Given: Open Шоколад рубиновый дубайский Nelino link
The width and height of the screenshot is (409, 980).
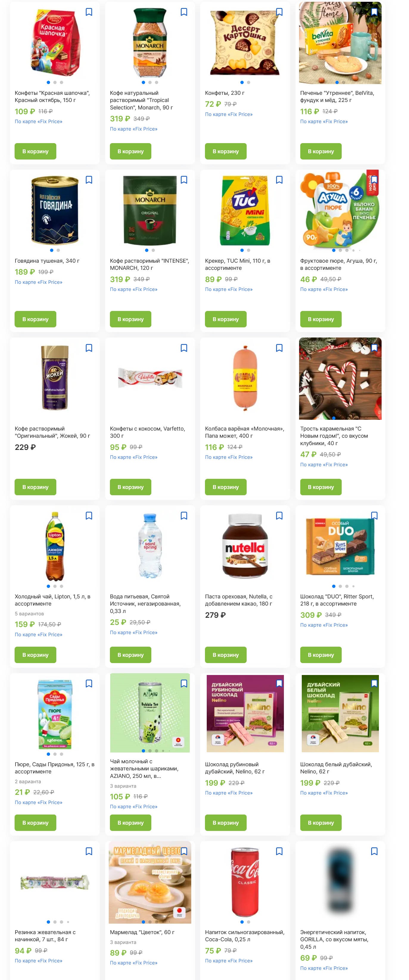Looking at the screenshot, I should [235, 768].
